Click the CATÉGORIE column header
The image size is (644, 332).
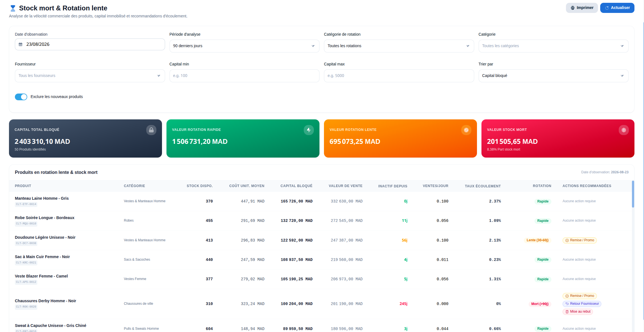tap(134, 186)
